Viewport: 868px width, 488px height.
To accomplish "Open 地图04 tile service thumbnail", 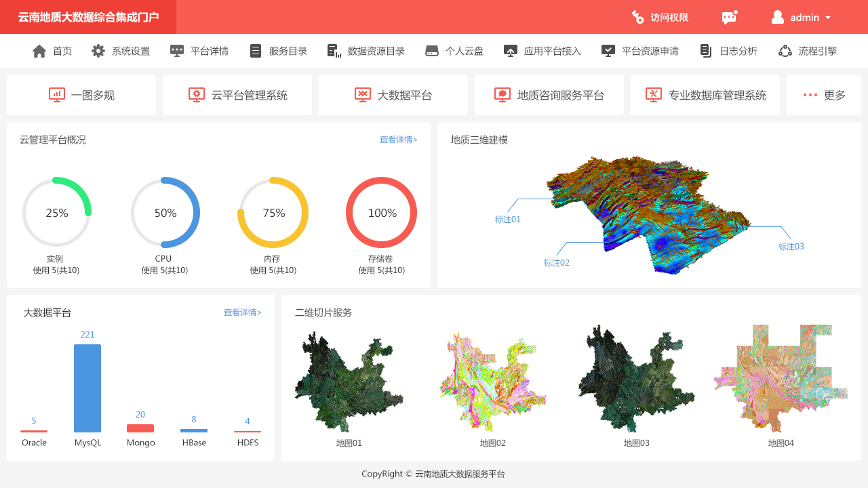I will point(781,378).
